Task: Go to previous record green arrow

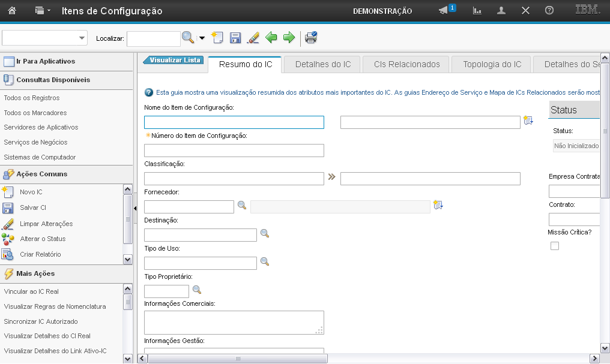Action: 271,38
